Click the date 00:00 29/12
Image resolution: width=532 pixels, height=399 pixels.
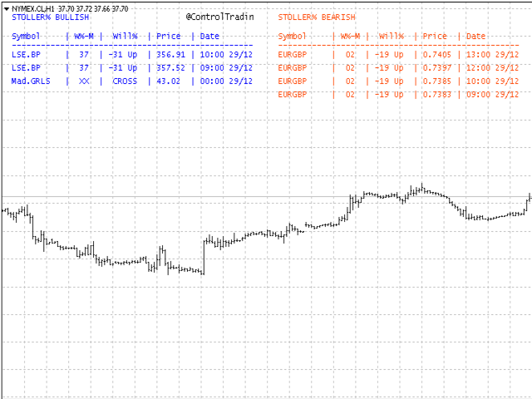coord(226,81)
